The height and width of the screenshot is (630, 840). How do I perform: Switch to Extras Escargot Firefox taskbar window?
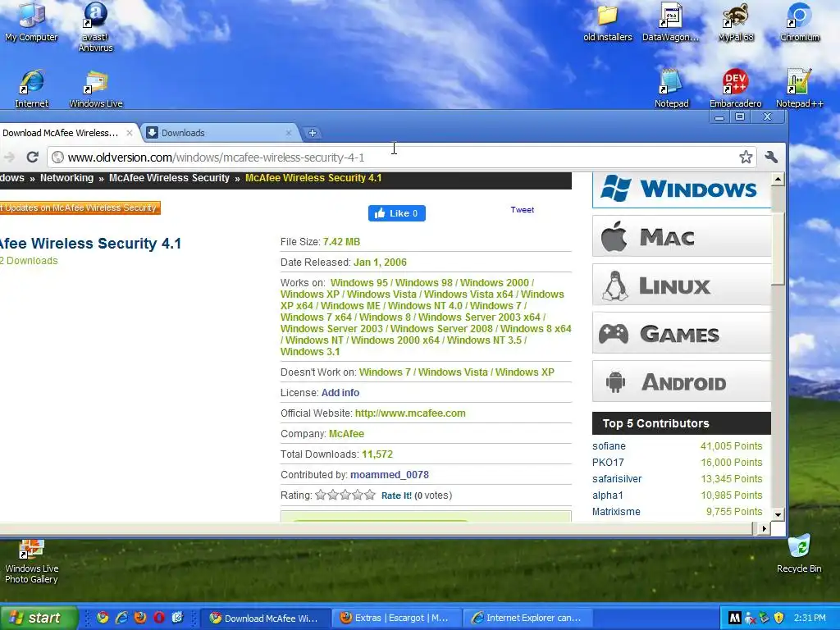[x=395, y=618]
